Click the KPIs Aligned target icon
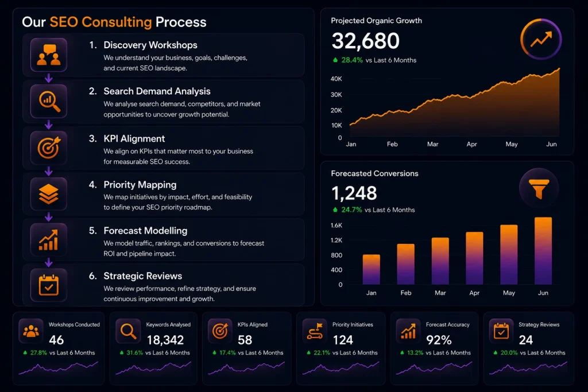Screen dimensions: 588x392 pos(220,331)
